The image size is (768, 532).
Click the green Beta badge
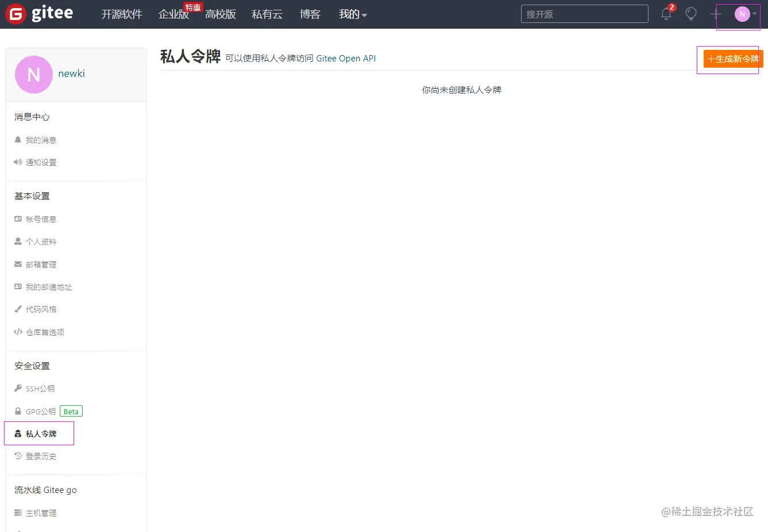coord(71,411)
